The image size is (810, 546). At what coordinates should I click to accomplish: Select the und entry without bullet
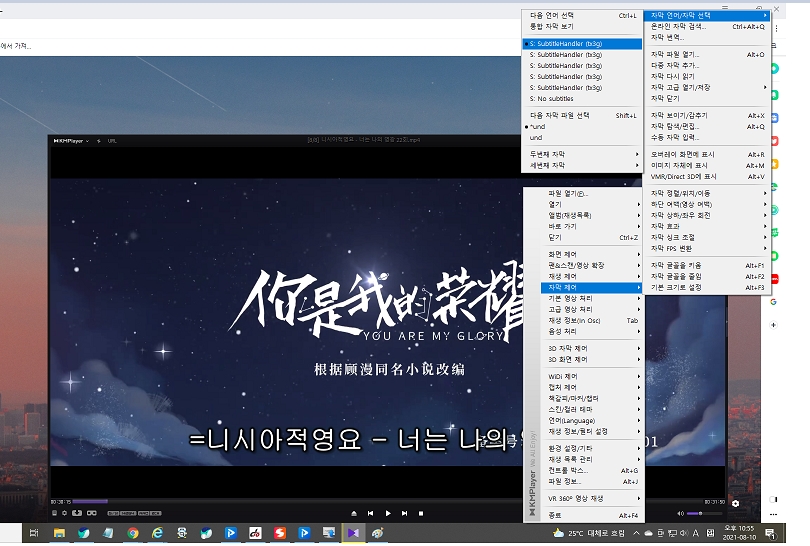[582, 138]
